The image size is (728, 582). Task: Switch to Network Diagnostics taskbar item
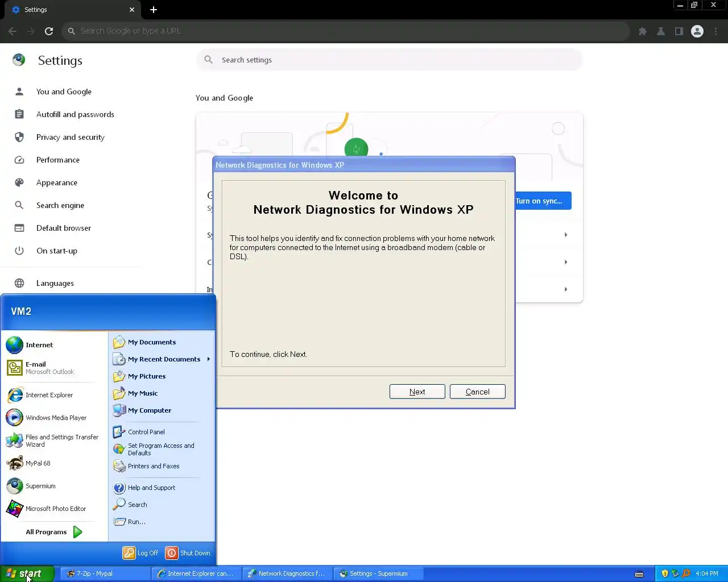pos(287,573)
